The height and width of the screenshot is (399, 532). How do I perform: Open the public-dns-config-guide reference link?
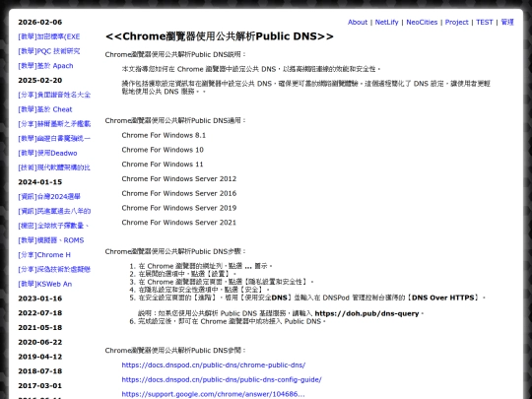point(222,379)
